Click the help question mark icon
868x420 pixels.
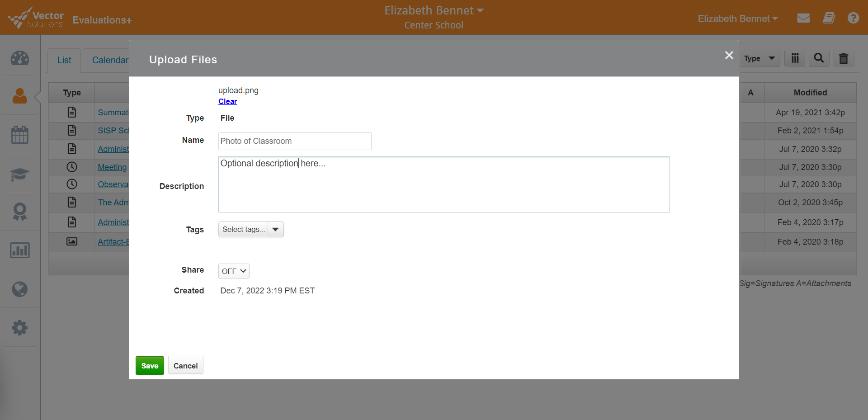[853, 19]
